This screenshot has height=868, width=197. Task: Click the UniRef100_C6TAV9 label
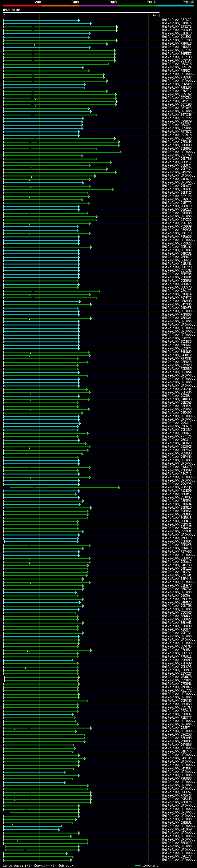[x=177, y=108]
